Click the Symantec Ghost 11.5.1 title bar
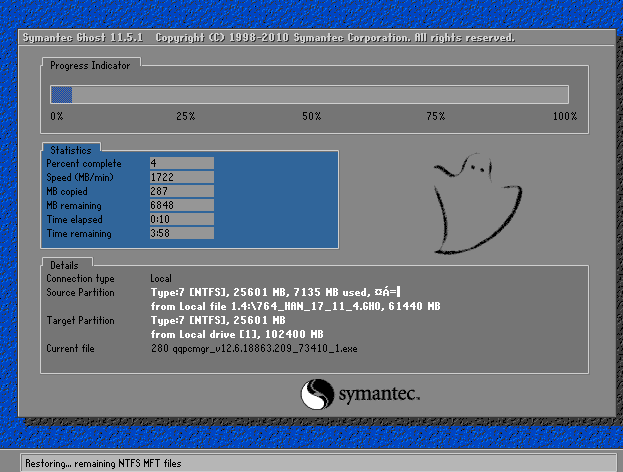623x472 pixels. click(317, 38)
